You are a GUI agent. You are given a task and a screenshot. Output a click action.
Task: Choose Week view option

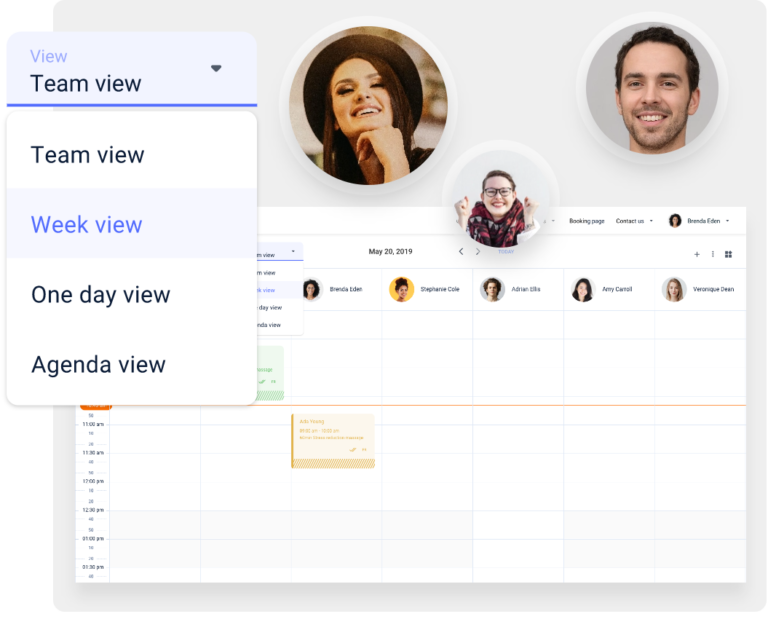pyautogui.click(x=132, y=224)
